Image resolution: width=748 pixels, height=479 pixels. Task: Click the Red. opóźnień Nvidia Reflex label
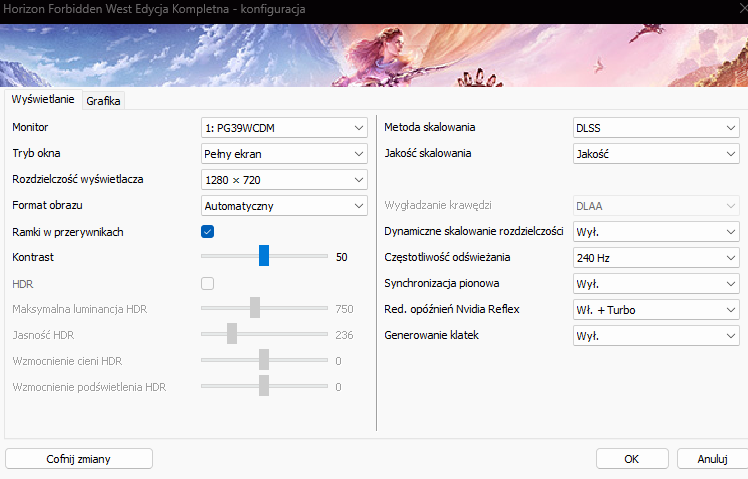[452, 309]
